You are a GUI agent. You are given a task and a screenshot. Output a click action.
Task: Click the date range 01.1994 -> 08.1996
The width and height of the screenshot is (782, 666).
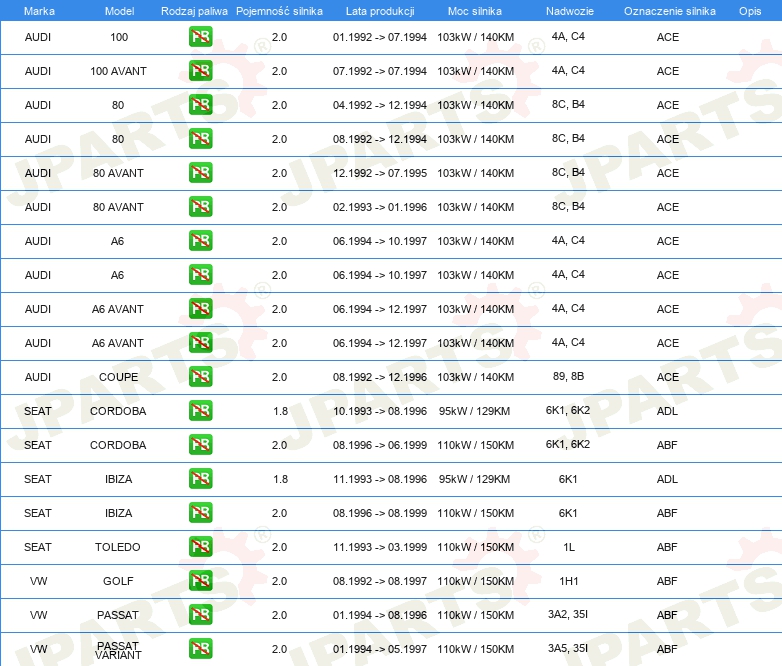click(x=380, y=615)
